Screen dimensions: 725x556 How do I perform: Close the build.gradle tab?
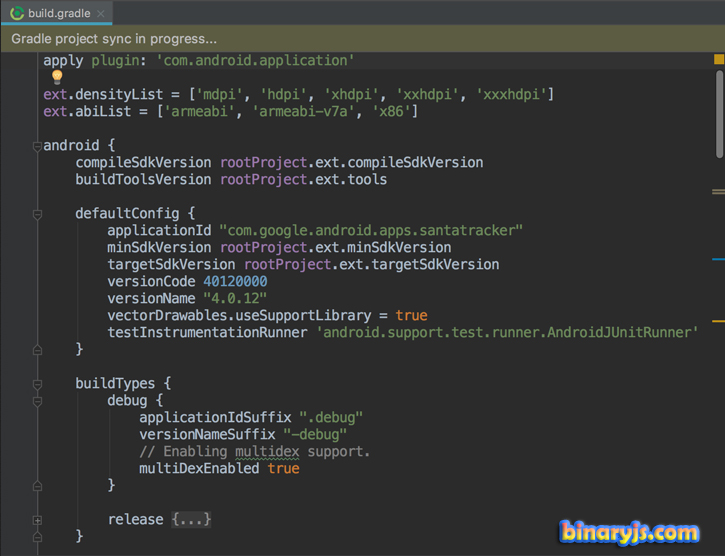click(100, 14)
